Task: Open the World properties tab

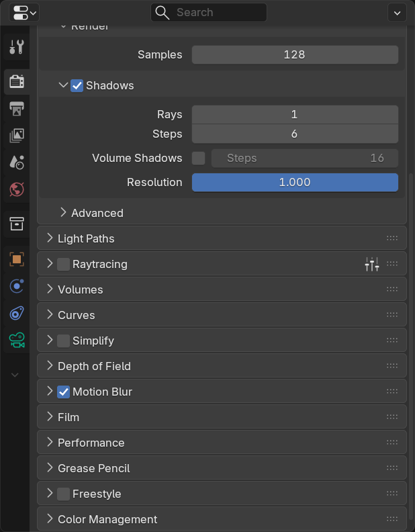Action: click(17, 189)
